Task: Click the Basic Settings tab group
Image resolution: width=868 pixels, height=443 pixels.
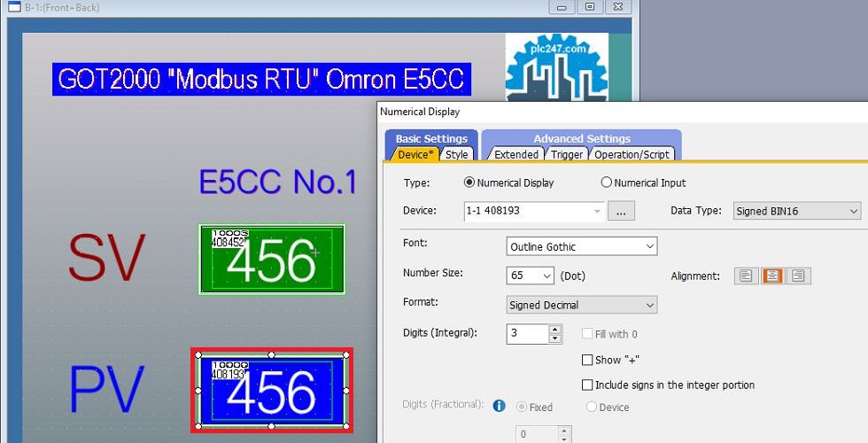Action: coord(431,138)
